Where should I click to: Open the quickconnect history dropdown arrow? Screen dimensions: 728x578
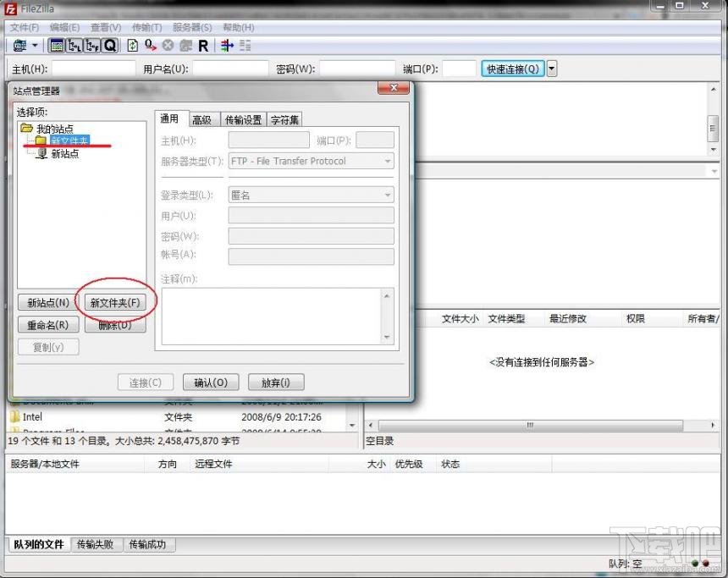(552, 69)
